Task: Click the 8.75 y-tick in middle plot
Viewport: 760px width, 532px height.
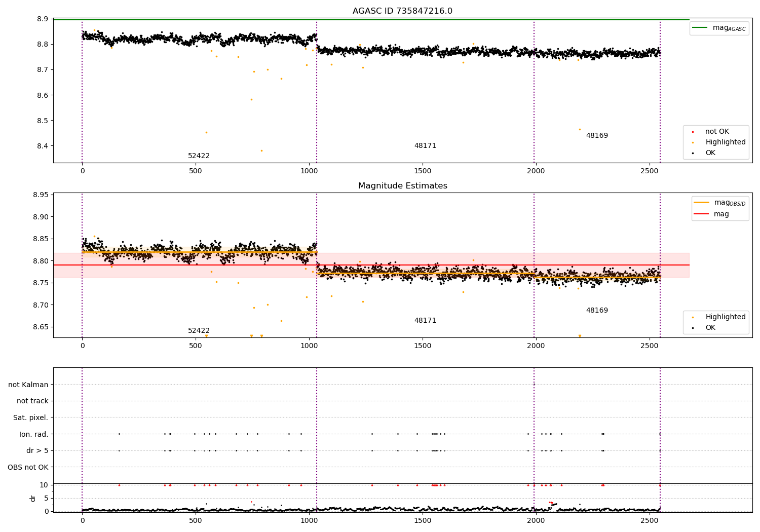Action: [41, 283]
